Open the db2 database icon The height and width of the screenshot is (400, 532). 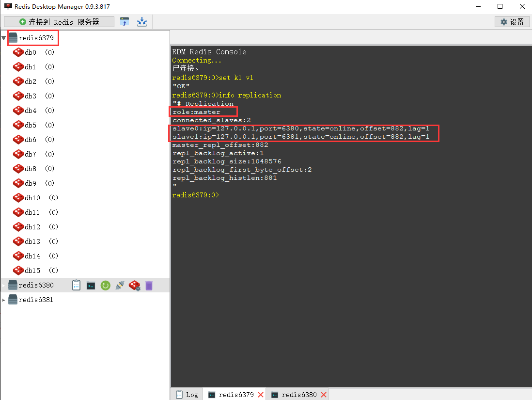tap(18, 81)
